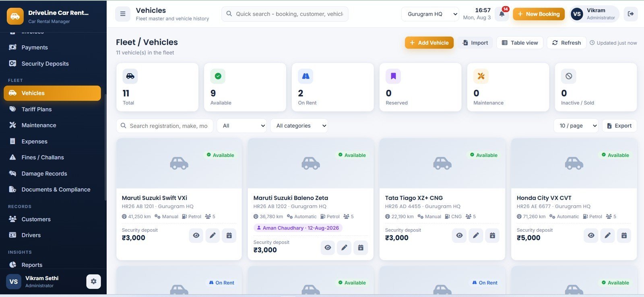The image size is (644, 297).
Task: Open calendar icon on Honda City VX CVT card
Action: pyautogui.click(x=624, y=235)
